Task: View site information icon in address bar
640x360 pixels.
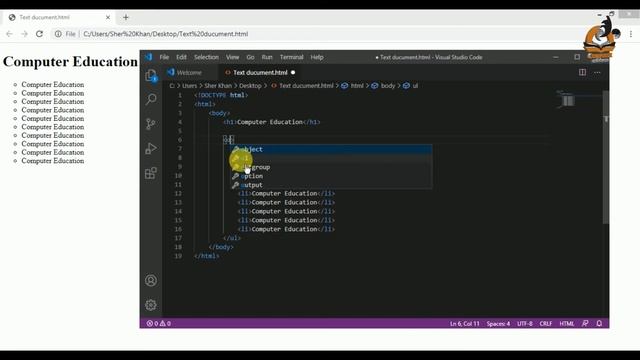Action: pyautogui.click(x=58, y=34)
